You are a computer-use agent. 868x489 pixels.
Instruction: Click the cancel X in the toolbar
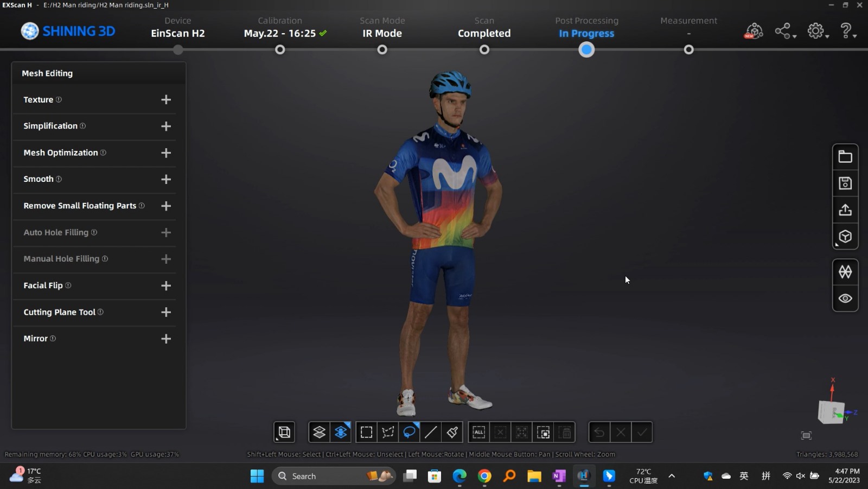(x=621, y=432)
